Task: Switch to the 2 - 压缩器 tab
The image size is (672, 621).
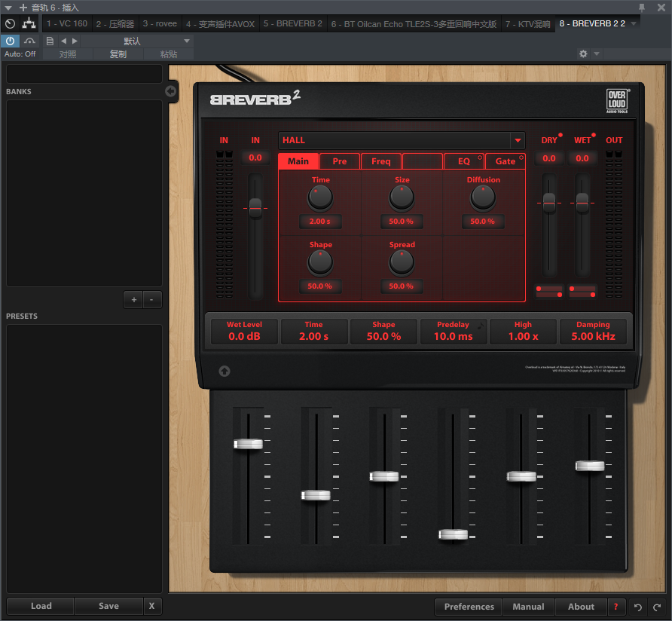Action: 115,23
